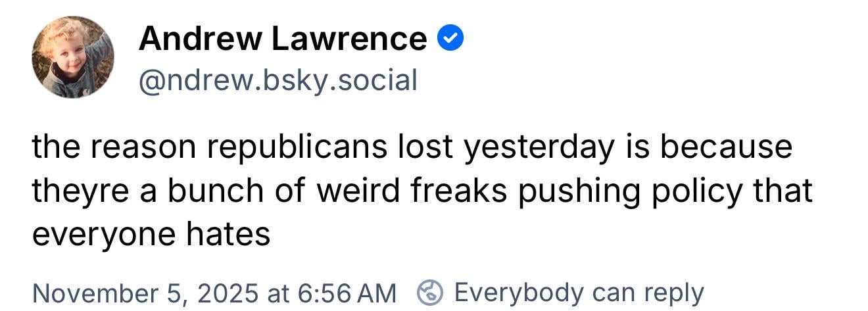The width and height of the screenshot is (868, 311).
Task: Click the "6:56 AM" time in the timestamp
Action: pos(354,292)
